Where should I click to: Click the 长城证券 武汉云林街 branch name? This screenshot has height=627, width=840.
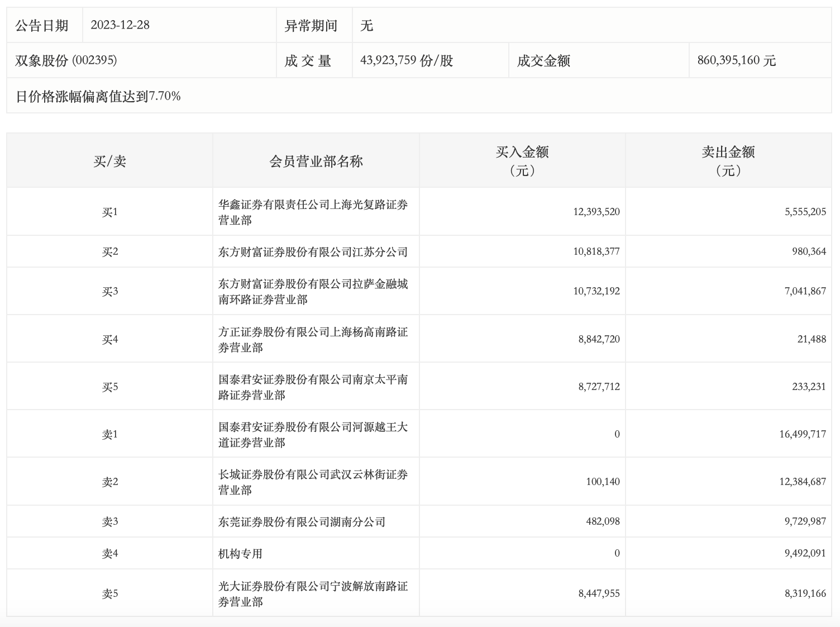pyautogui.click(x=313, y=482)
